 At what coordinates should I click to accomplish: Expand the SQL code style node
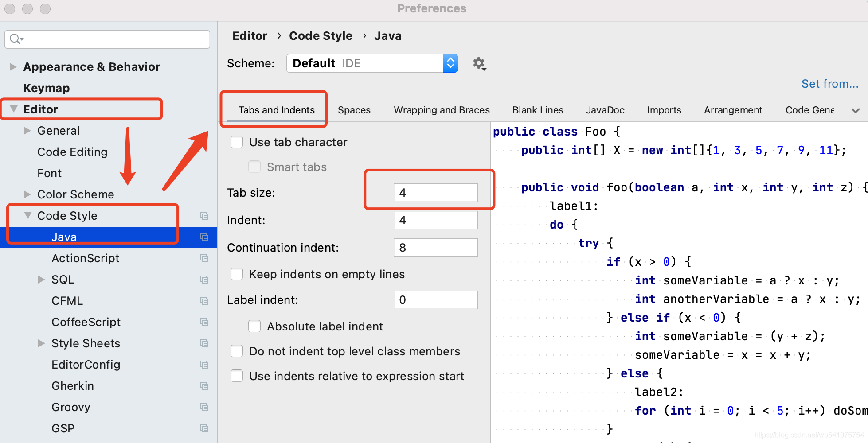pos(41,280)
